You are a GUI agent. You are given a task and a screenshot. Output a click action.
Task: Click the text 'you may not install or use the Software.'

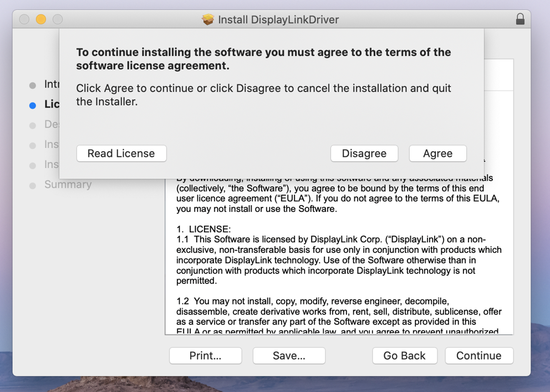tap(256, 209)
